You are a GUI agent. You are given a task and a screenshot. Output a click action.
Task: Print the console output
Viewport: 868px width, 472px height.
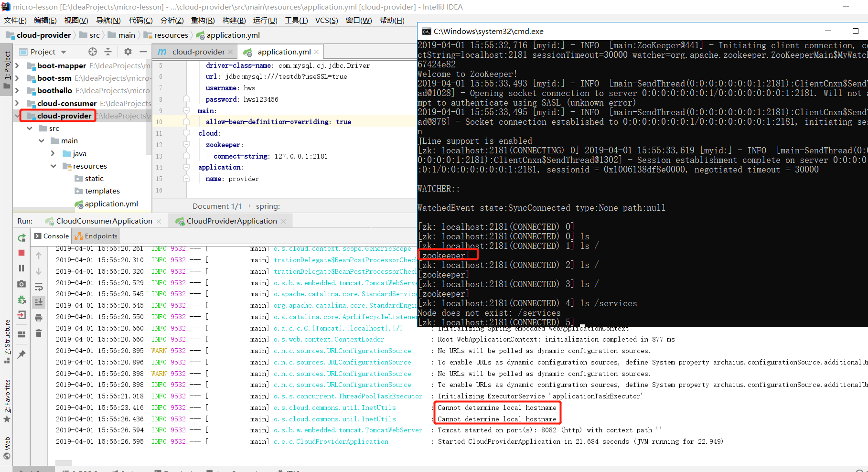tap(39, 317)
